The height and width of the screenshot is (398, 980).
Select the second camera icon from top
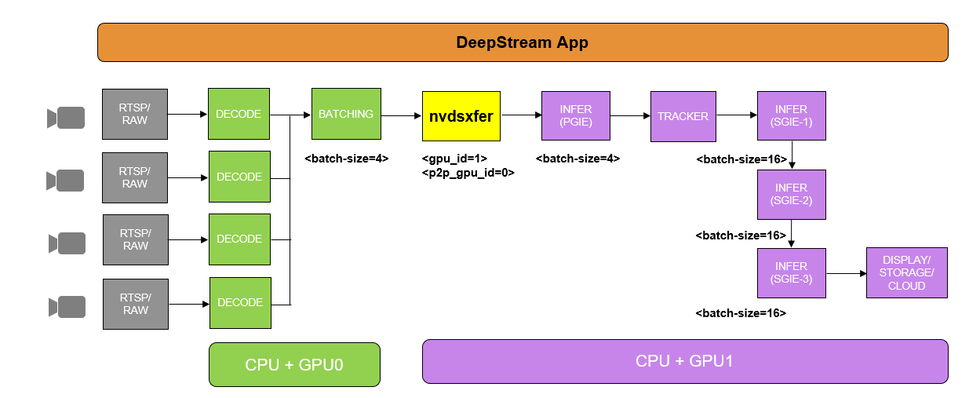(x=66, y=181)
